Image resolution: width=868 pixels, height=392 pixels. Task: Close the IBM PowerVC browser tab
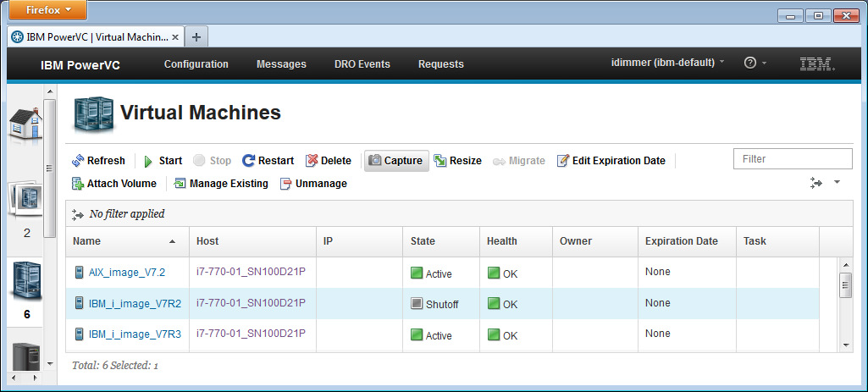point(175,37)
